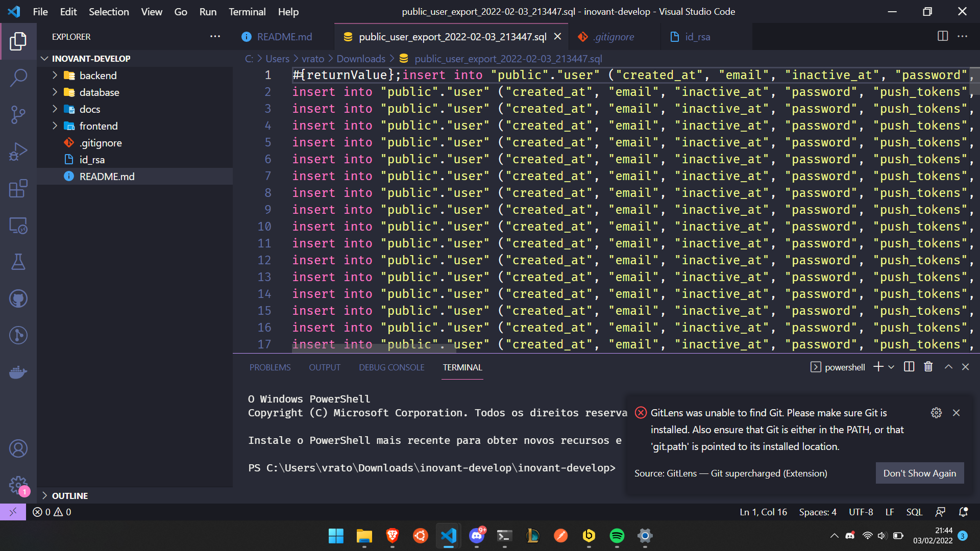Open the Manage gear menu
Image resolution: width=980 pixels, height=551 pixels.
point(18,485)
